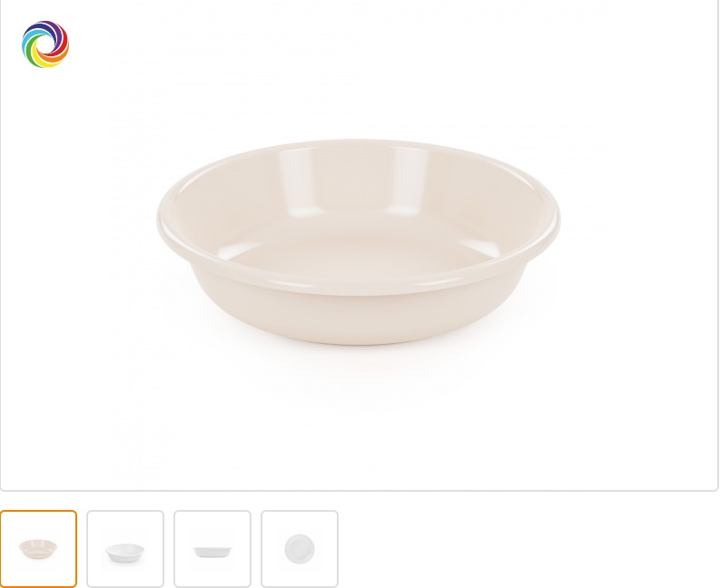Enlarge the main cream bowl photo

click(x=359, y=241)
